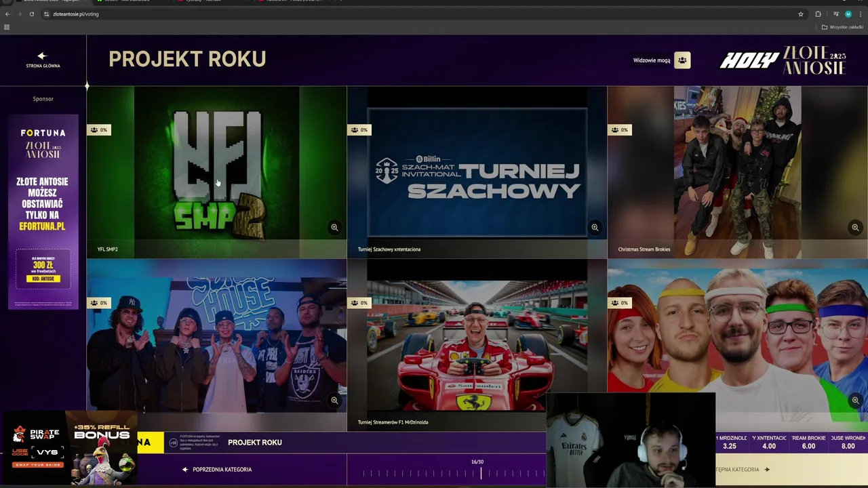Zoom the headband group image with magnifier
This screenshot has width=868, height=488.
(x=855, y=401)
